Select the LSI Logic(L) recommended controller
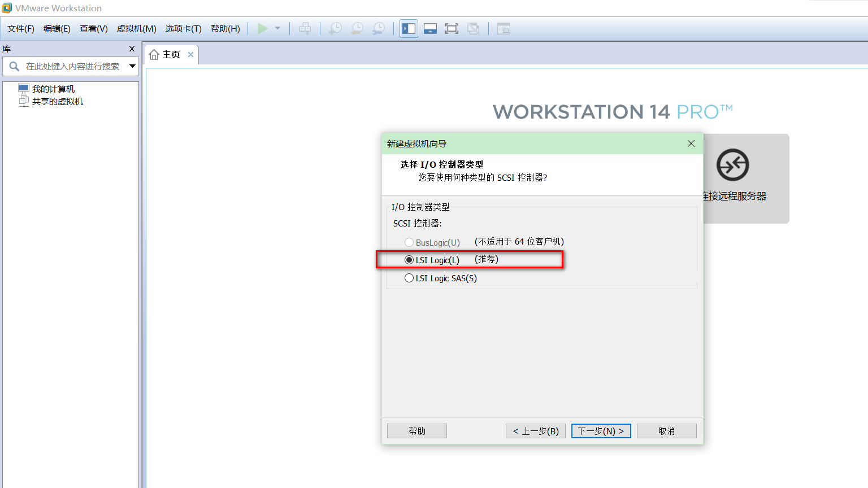The width and height of the screenshot is (868, 488). 409,260
